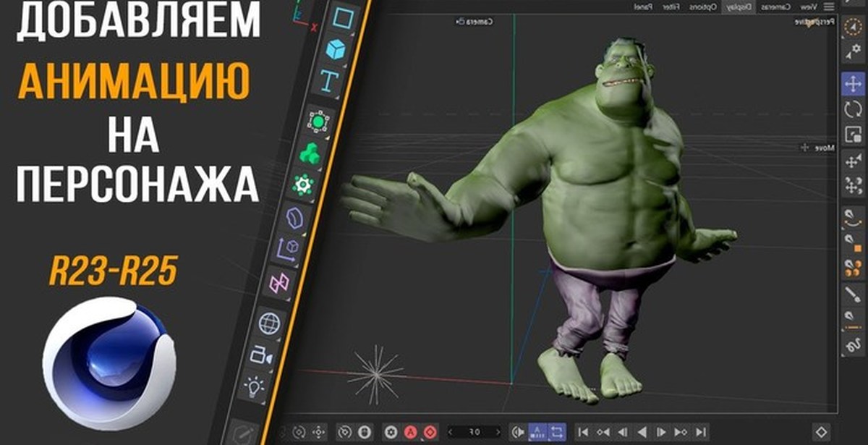868x445 pixels.
Task: Open the Panel menu in the viewport
Action: pos(644,7)
